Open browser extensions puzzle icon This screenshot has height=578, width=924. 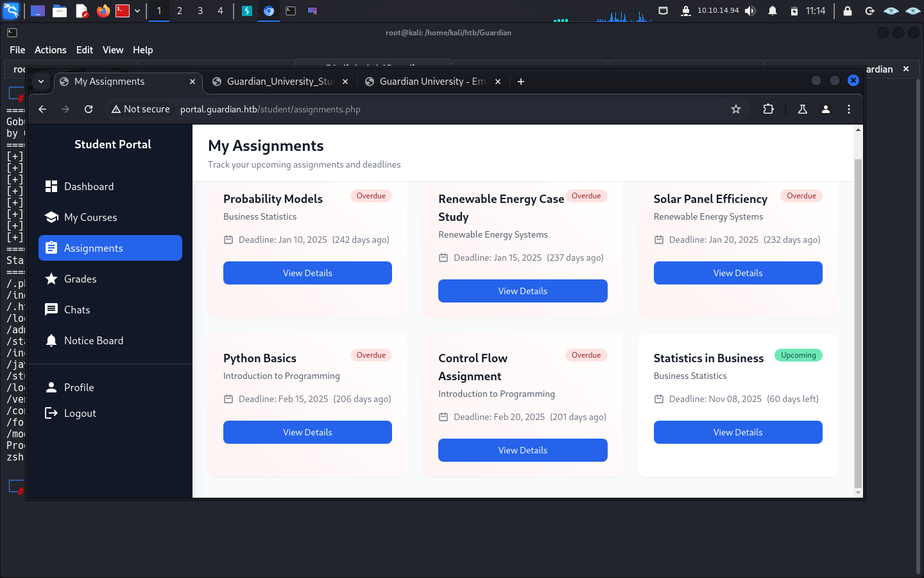point(768,109)
